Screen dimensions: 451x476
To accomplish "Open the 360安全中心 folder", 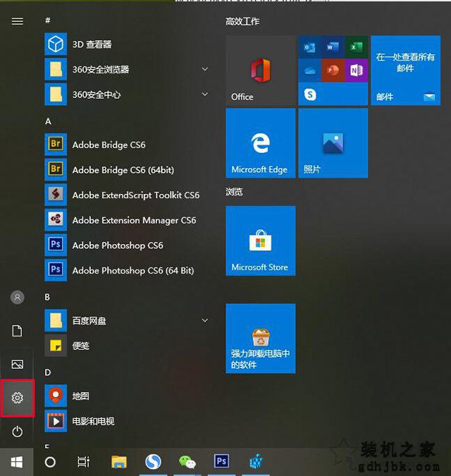I will (x=127, y=94).
